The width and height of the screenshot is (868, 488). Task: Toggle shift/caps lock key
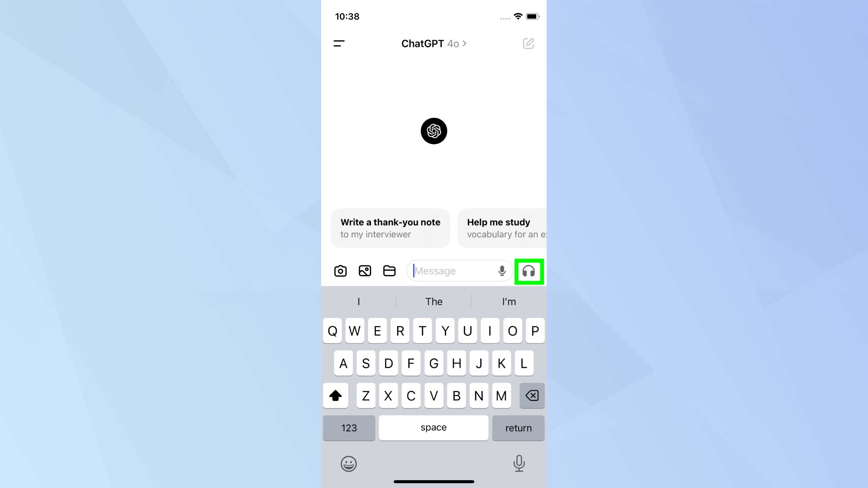pos(335,395)
